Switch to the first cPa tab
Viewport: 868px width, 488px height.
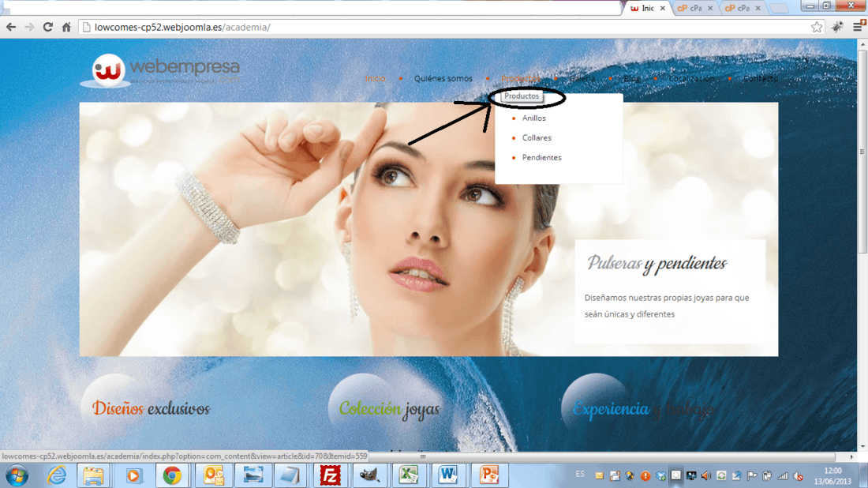coord(694,9)
